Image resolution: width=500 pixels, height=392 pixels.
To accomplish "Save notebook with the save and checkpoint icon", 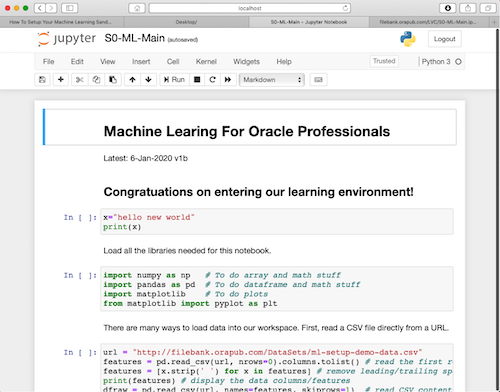I will point(42,80).
